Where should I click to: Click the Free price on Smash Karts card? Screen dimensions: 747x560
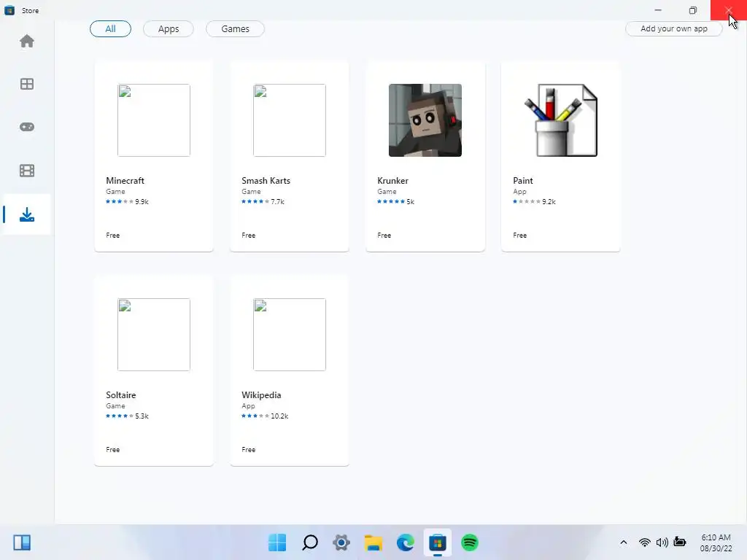tap(248, 236)
